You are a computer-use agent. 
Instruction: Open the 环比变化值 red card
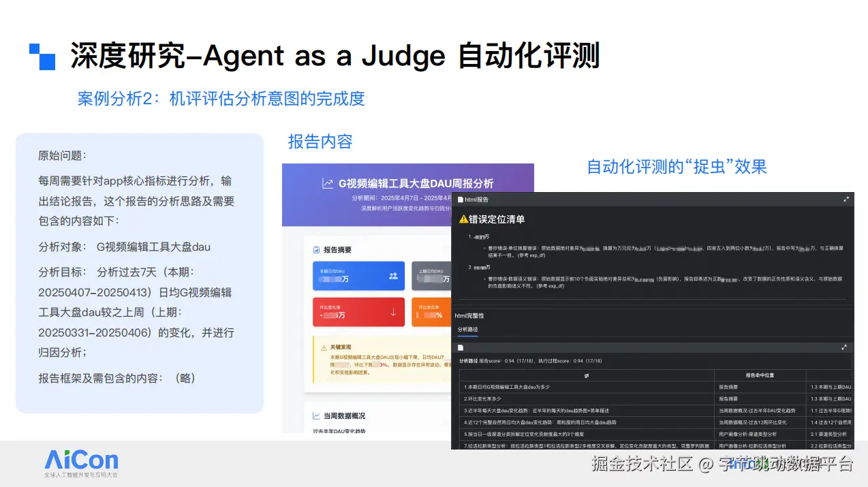pyautogui.click(x=358, y=313)
